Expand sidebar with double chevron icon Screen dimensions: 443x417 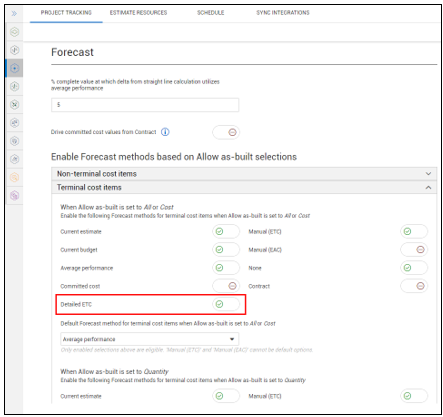(x=14, y=14)
